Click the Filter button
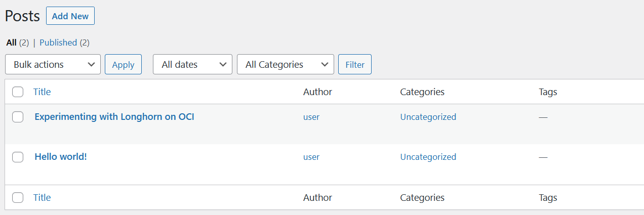644x215 pixels. pyautogui.click(x=354, y=64)
